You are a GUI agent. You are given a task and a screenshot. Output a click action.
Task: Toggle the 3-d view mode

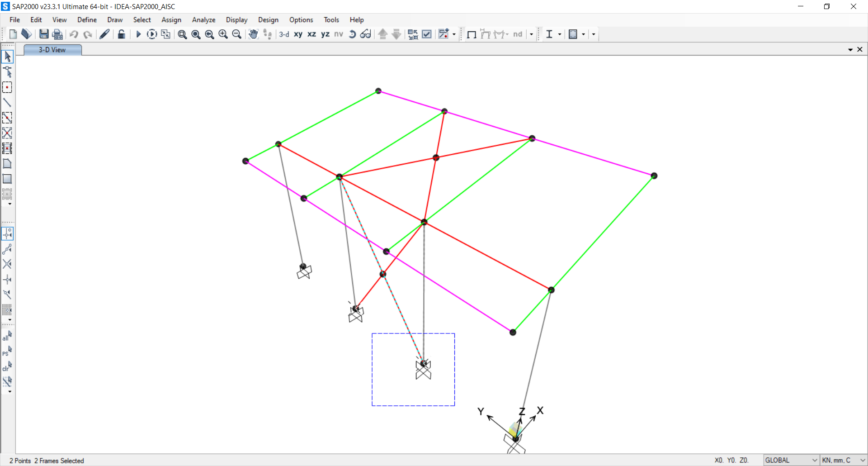point(284,34)
